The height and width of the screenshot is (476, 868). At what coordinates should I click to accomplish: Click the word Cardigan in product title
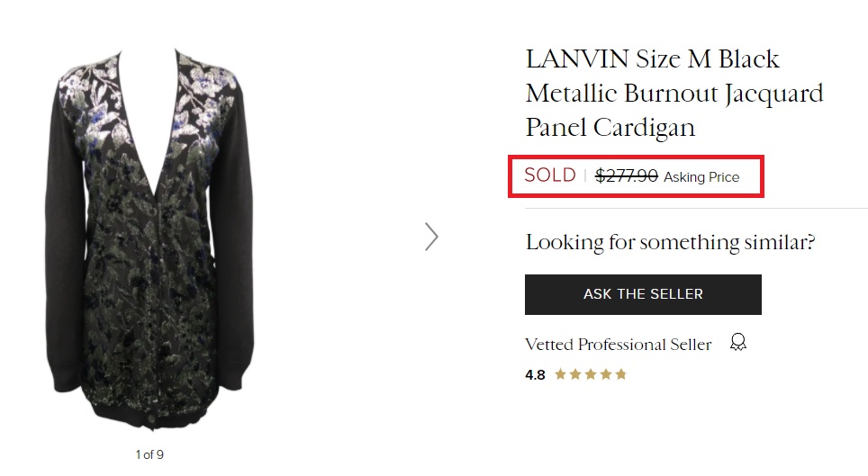click(644, 128)
